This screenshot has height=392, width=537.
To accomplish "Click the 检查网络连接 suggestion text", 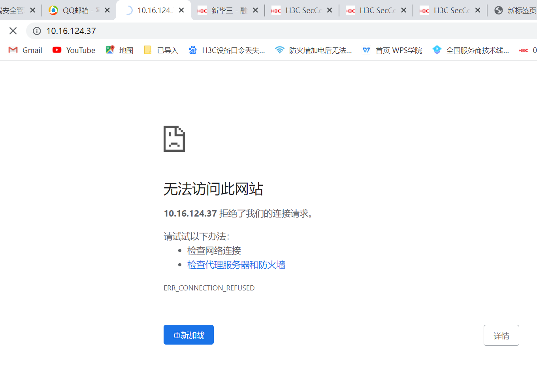I will [x=214, y=251].
